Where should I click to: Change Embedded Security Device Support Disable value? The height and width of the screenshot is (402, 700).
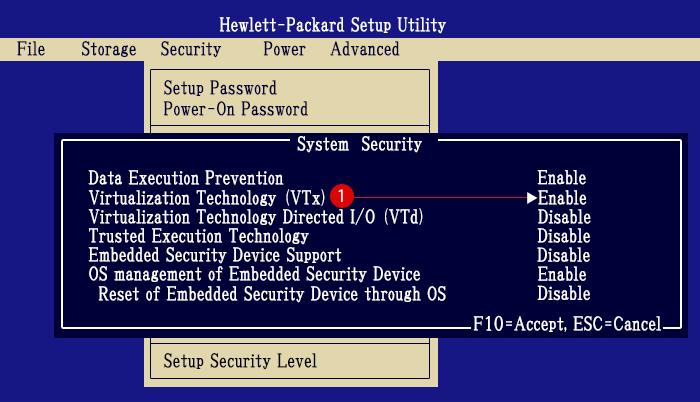[564, 255]
